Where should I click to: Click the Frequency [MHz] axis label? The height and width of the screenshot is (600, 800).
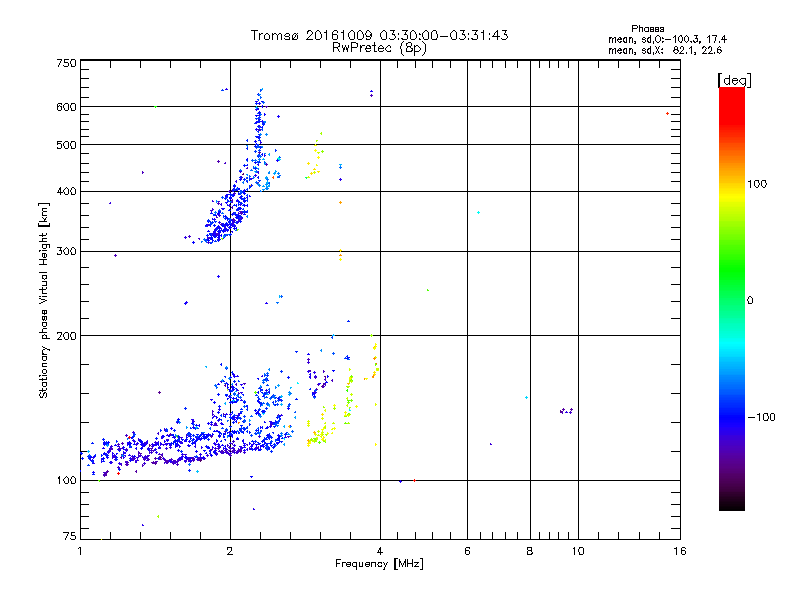(x=379, y=564)
